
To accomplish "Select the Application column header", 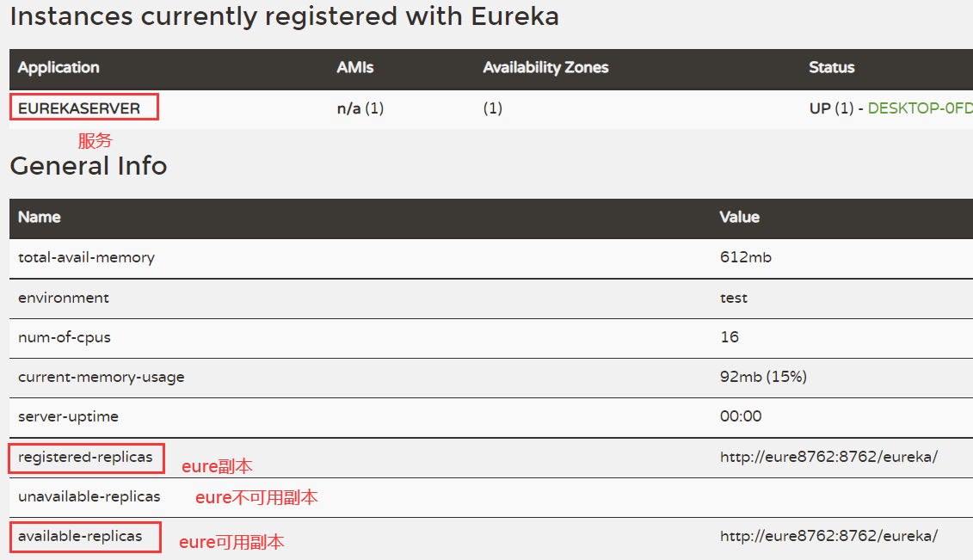I will [x=59, y=68].
